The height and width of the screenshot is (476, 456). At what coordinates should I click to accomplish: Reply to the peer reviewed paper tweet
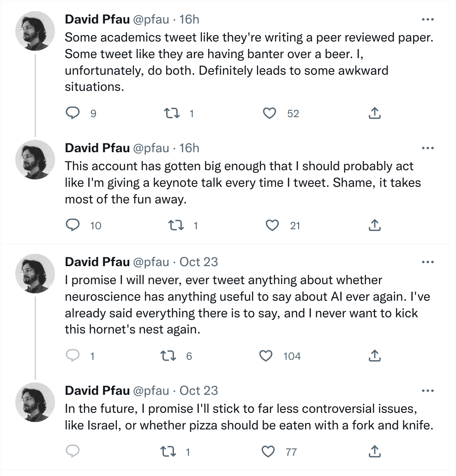point(72,113)
